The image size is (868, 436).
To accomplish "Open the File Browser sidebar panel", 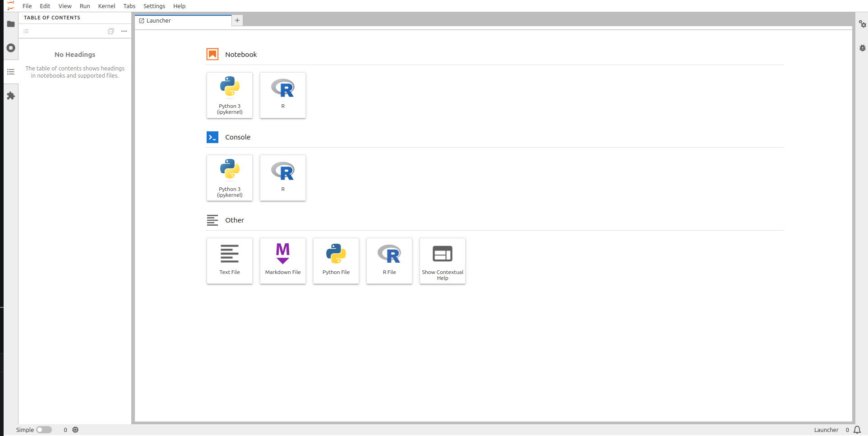I will 11,24.
